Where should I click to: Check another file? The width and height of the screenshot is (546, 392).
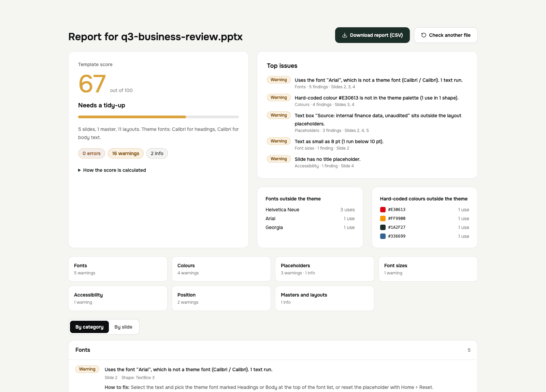click(x=446, y=35)
